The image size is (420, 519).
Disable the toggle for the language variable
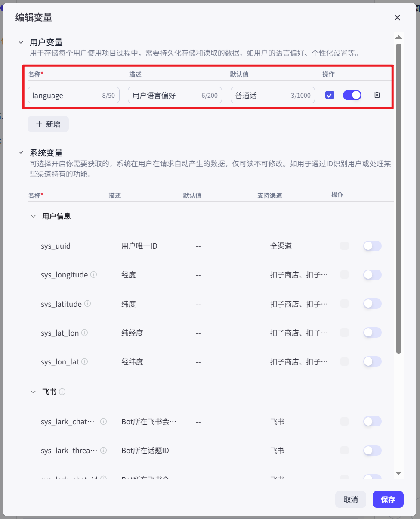pyautogui.click(x=352, y=95)
